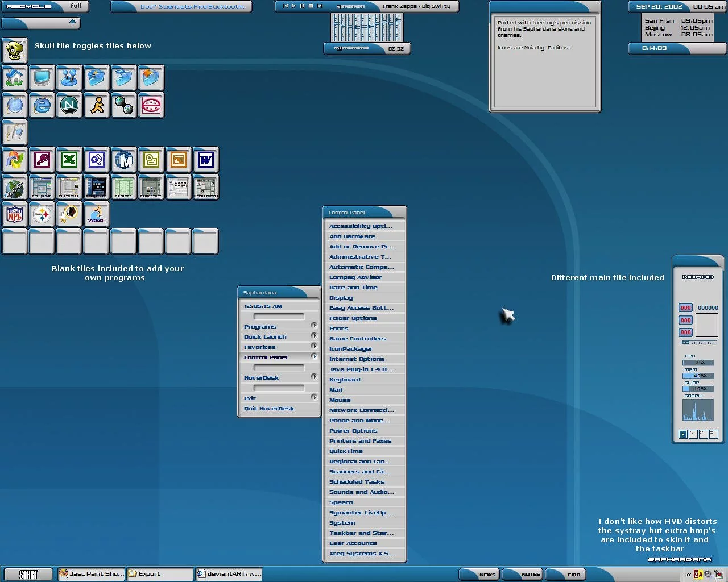Open Display in Control Panel menu
The height and width of the screenshot is (582, 728).
[x=341, y=298]
